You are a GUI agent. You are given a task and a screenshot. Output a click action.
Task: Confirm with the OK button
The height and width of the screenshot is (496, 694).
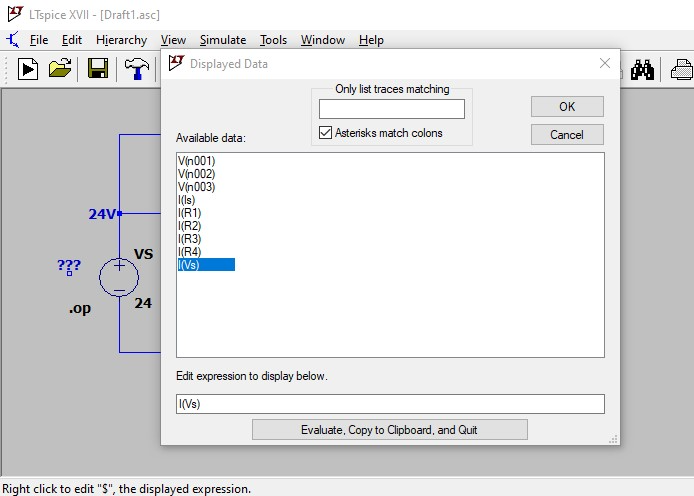tap(567, 107)
